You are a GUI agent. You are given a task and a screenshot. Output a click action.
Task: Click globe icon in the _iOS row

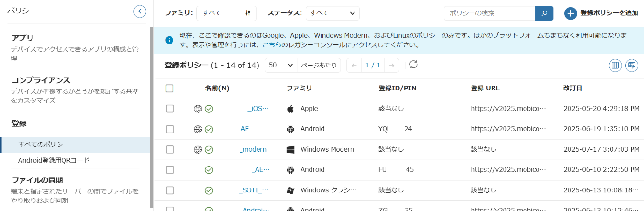[198, 109]
